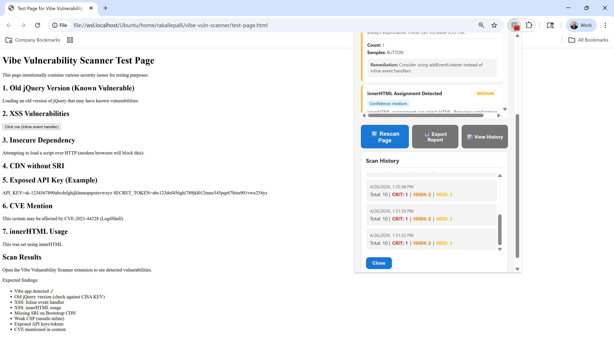Image resolution: width=614 pixels, height=364 pixels.
Task: Click the Confidence: medium label
Action: tap(388, 104)
